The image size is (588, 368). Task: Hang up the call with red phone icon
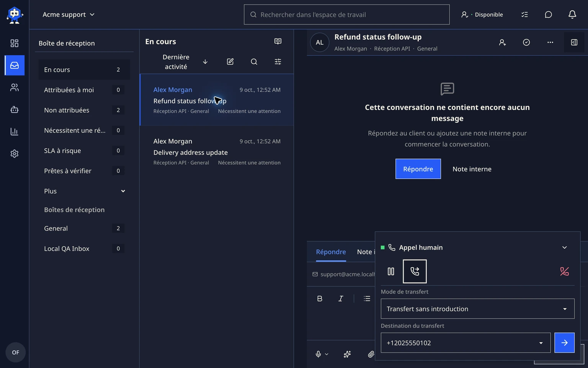[x=564, y=271]
